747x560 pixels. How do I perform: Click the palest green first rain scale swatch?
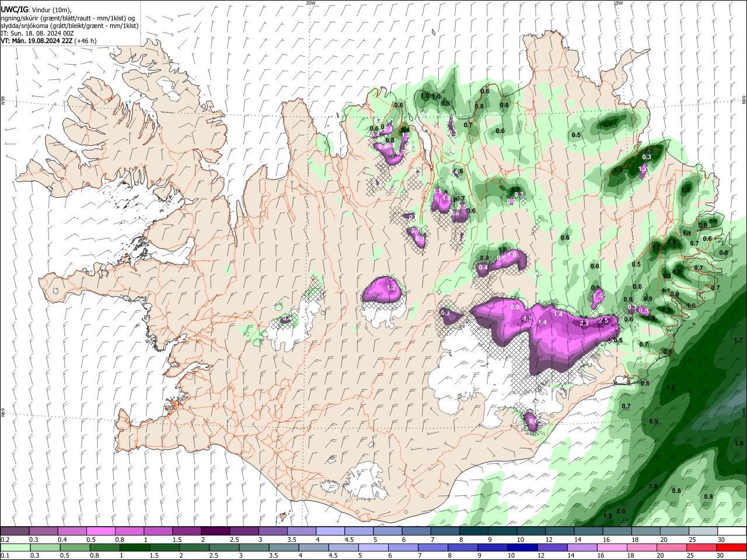click(15, 547)
